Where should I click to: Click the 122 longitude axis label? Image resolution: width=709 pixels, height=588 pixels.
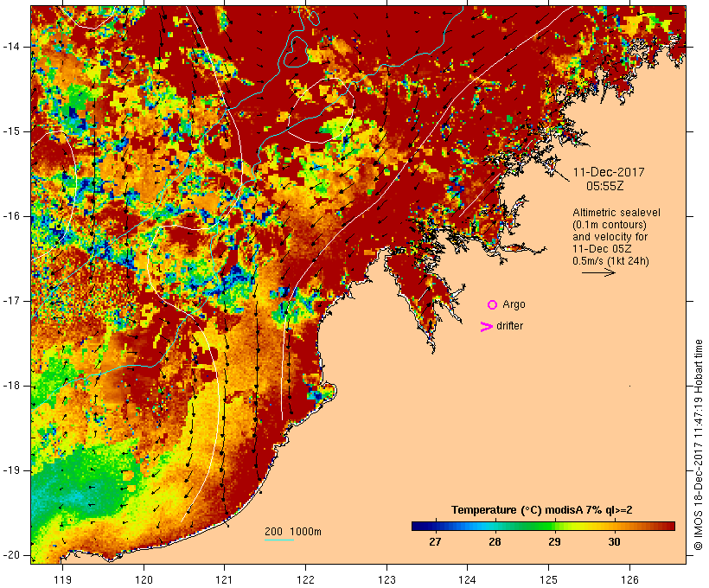pos(306,580)
